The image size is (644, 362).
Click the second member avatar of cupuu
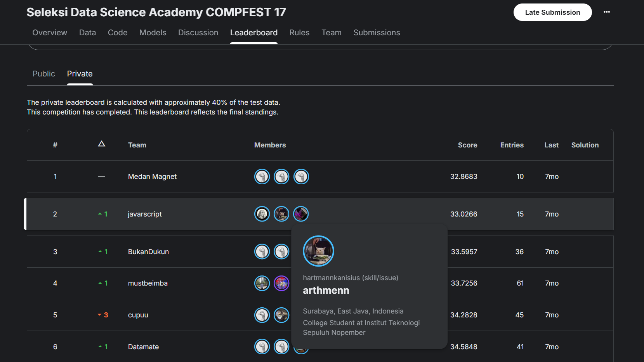(281, 315)
